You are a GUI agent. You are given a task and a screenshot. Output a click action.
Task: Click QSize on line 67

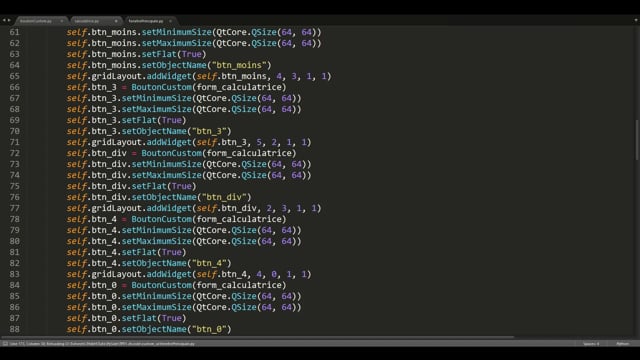(244, 98)
